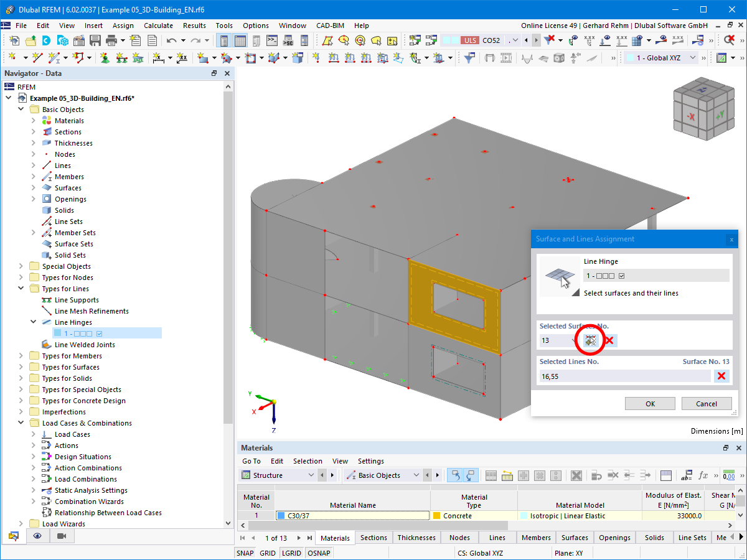Click the Selected Lines No. input field
Image resolution: width=747 pixels, height=560 pixels.
pyautogui.click(x=625, y=376)
